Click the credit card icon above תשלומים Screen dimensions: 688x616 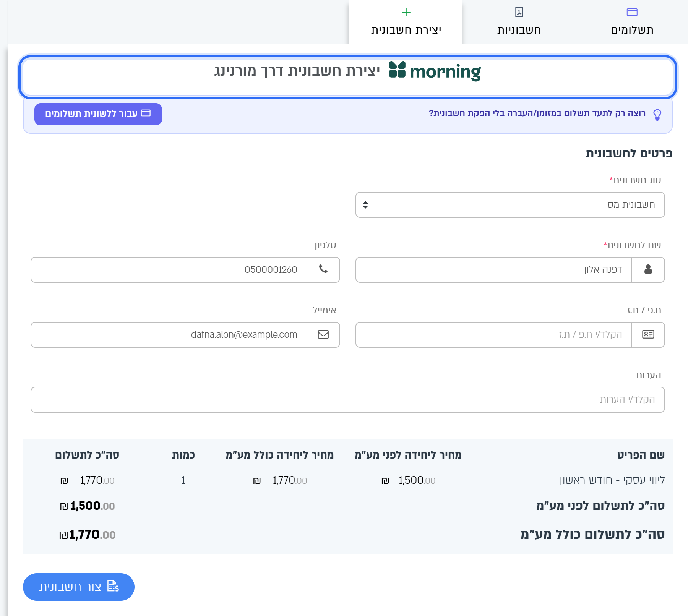click(x=632, y=12)
